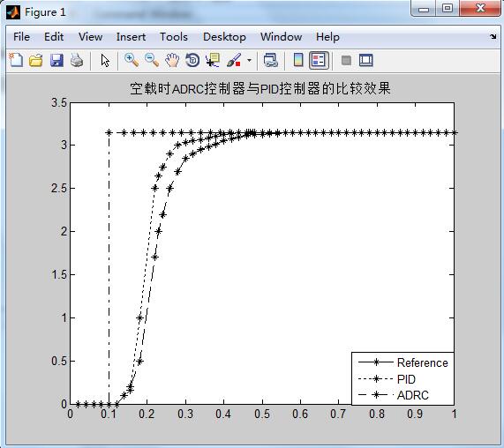The width and height of the screenshot is (504, 448).
Task: Select the PID legend entry
Action: (x=387, y=379)
